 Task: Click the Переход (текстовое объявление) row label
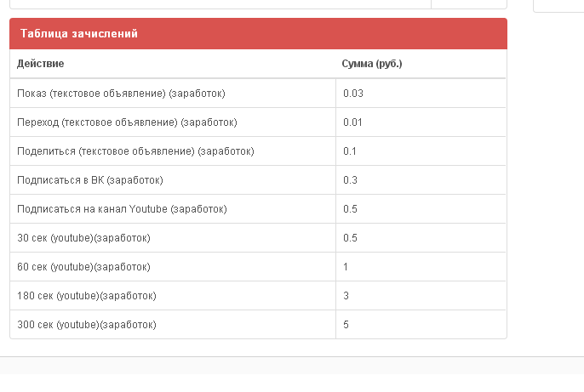tap(127, 122)
